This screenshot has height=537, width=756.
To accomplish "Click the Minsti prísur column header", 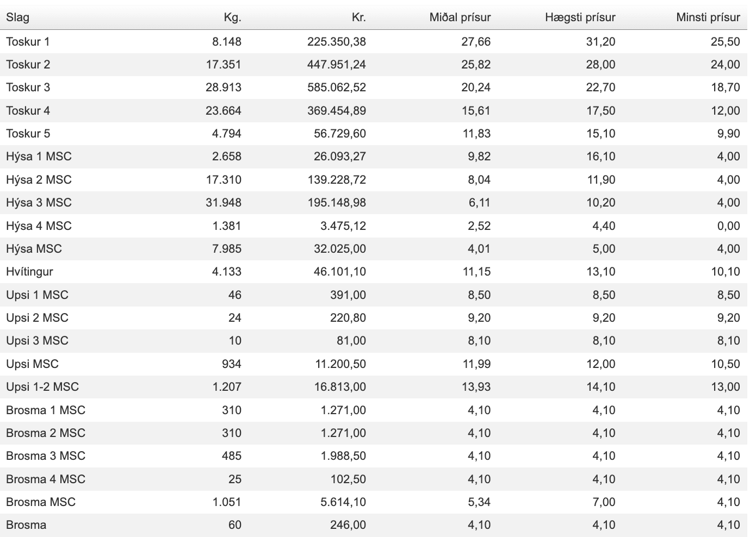I will [x=708, y=17].
